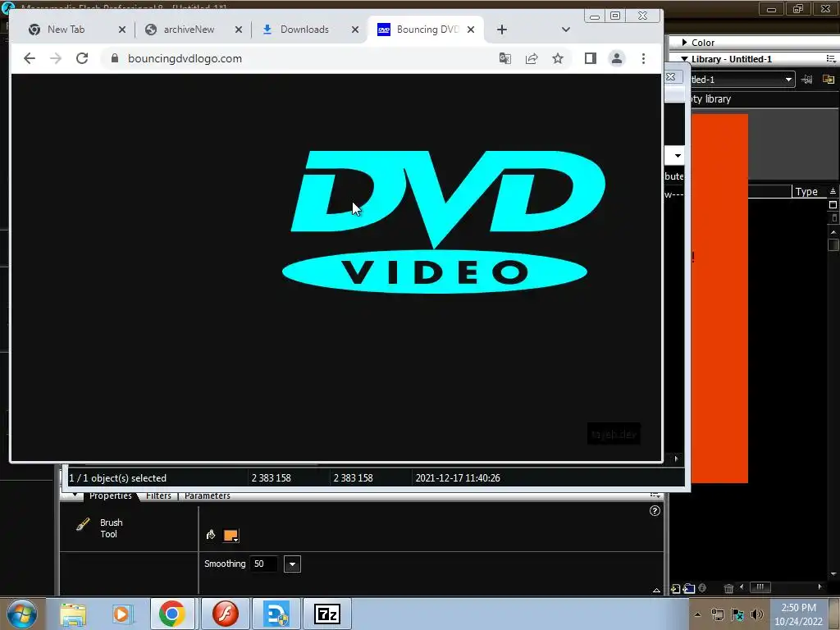Collapse the Properties panel with bottom arrow
The width and height of the screenshot is (840, 630).
pos(656,591)
